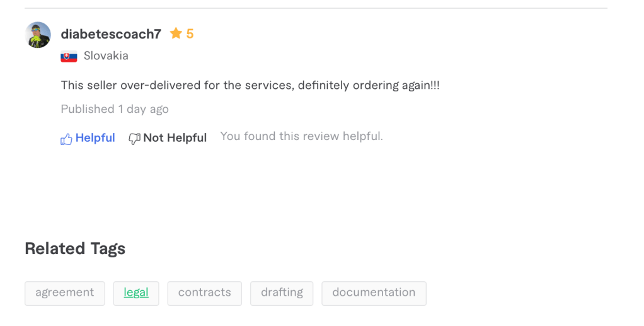This screenshot has width=644, height=326.
Task: Mark the review as Not Helpful
Action: point(175,138)
